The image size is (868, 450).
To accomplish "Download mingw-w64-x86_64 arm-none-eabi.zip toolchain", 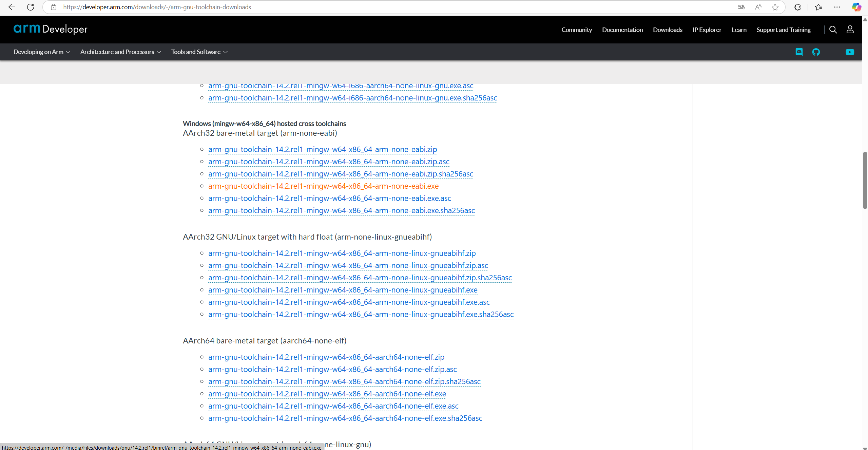I will 322,149.
